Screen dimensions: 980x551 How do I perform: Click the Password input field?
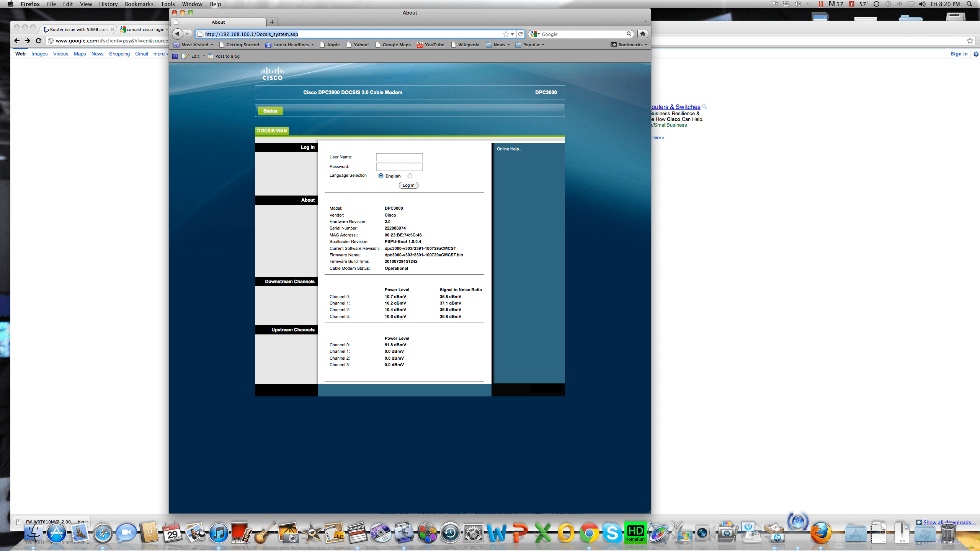point(399,166)
